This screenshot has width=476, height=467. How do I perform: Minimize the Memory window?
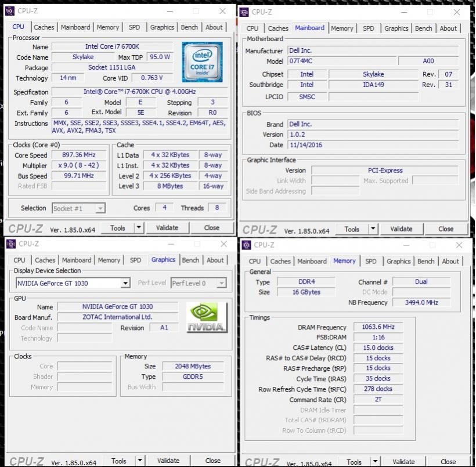pyautogui.click(x=406, y=245)
